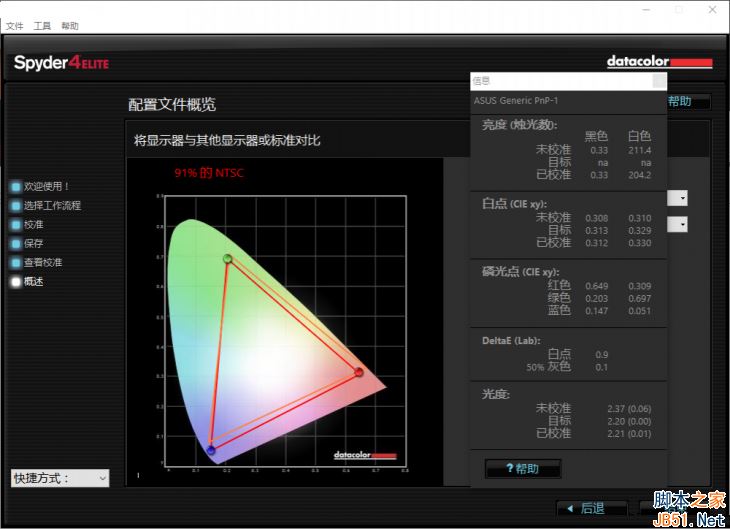Click the 配置文件概览 heading
The height and width of the screenshot is (529, 730).
point(172,104)
